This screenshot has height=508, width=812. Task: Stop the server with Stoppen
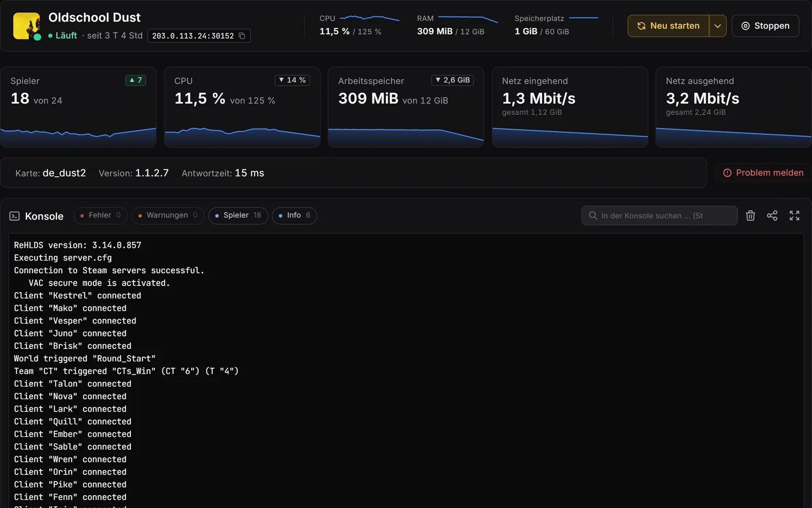tap(765, 26)
